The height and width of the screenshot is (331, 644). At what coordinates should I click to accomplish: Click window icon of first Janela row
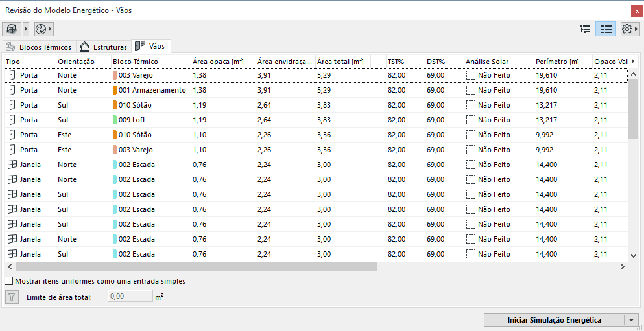coord(12,165)
